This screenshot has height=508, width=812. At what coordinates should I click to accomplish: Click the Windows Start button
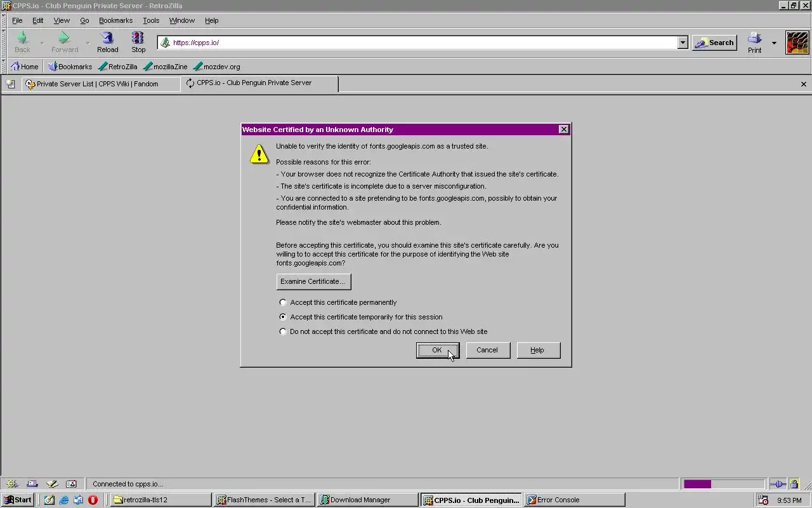click(18, 500)
